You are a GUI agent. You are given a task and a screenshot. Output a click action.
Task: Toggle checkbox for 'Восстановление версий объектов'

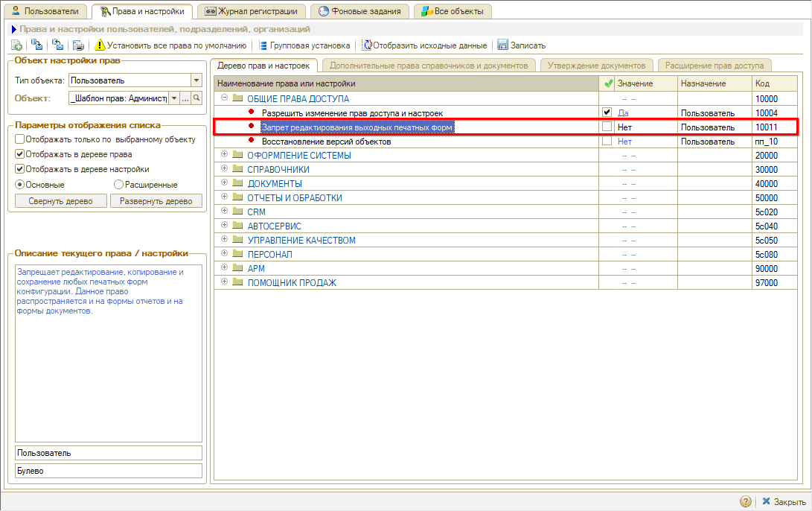click(x=607, y=141)
